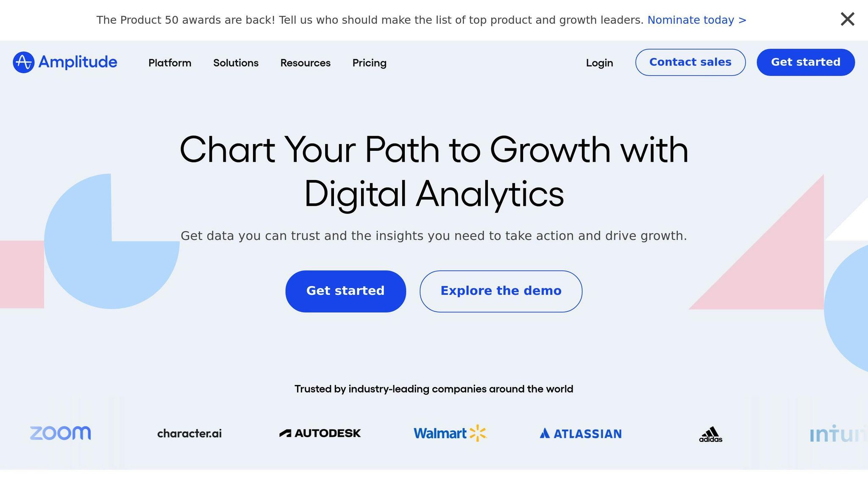Click the hero Get started button

pyautogui.click(x=345, y=291)
